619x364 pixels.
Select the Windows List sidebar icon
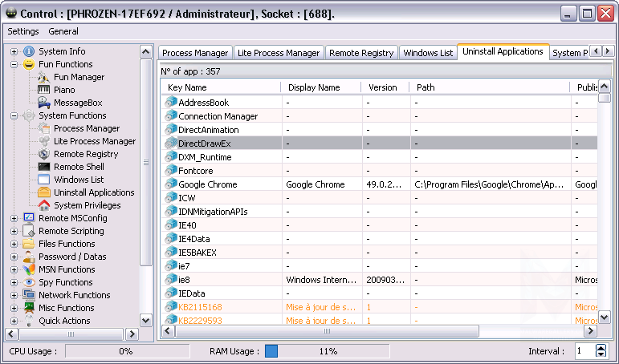click(x=44, y=180)
